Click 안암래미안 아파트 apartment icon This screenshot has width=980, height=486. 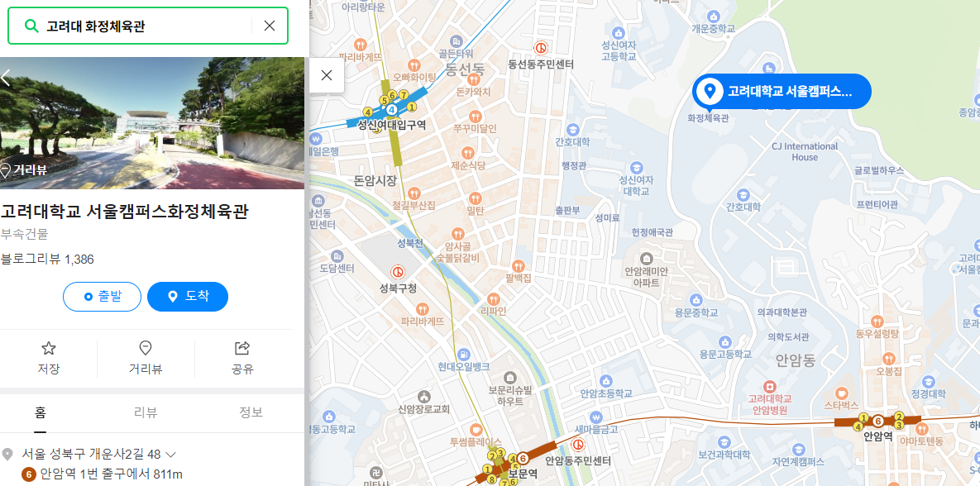tap(646, 258)
